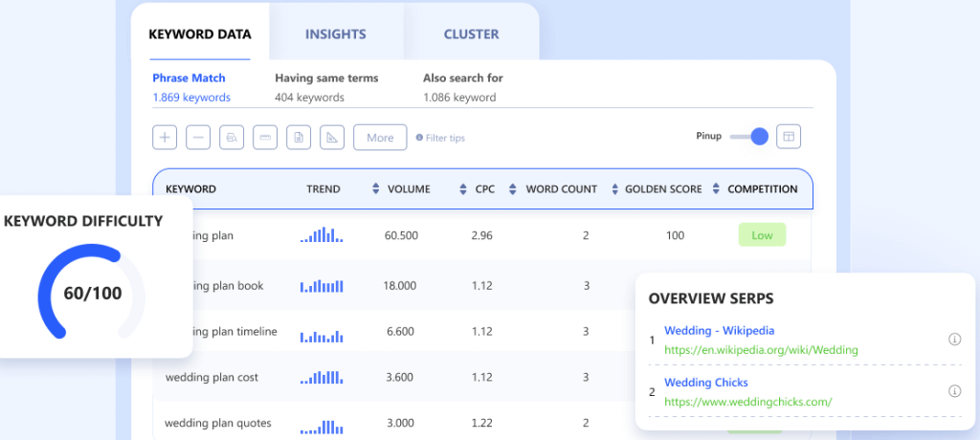Screen dimensions: 980x440
Task: Sort by the COMPETITION column arrows
Action: (x=716, y=188)
